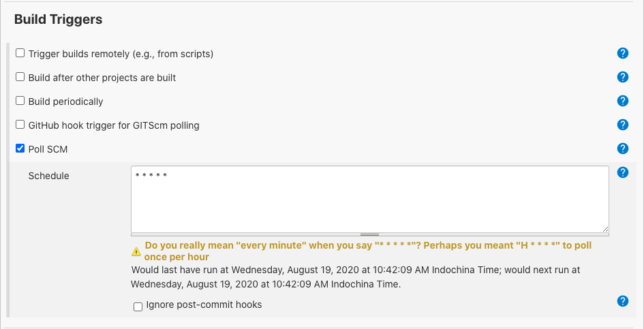Open help for Trigger builds remotely

622,53
